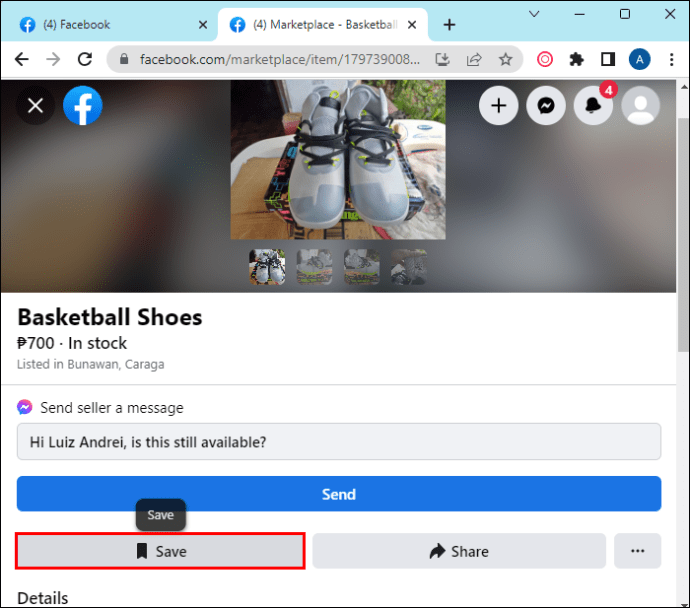Switch to the (4) Facebook tab

(x=109, y=25)
